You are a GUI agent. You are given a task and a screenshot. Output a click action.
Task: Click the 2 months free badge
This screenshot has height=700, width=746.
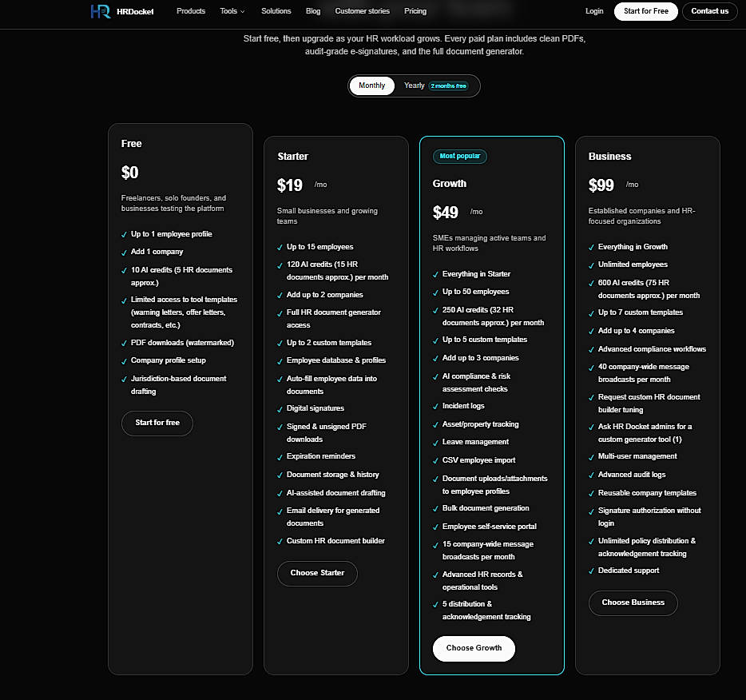tap(448, 86)
